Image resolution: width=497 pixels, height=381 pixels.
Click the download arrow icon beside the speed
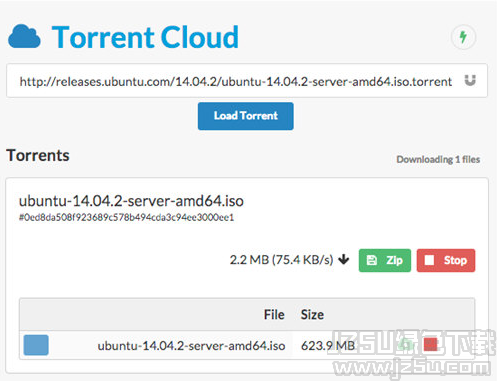coord(344,259)
